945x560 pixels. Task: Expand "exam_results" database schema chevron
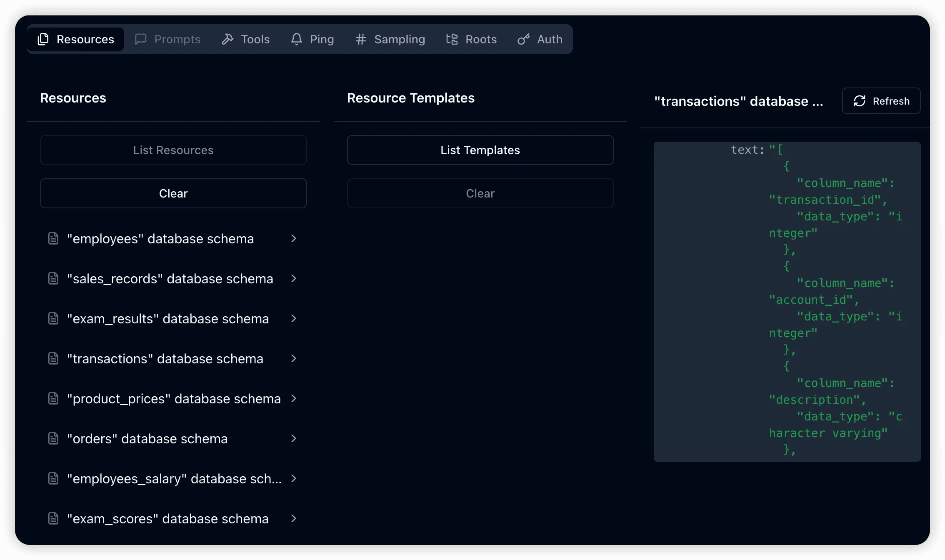pyautogui.click(x=294, y=318)
